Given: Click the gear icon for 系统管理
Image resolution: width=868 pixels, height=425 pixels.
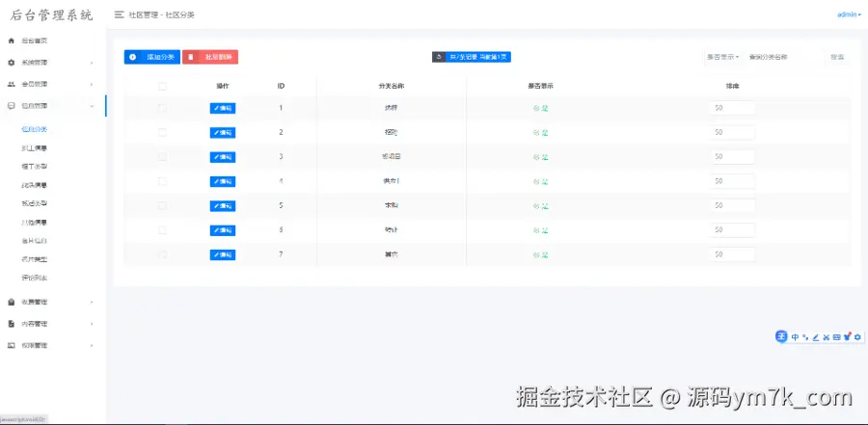Looking at the screenshot, I should [11, 63].
